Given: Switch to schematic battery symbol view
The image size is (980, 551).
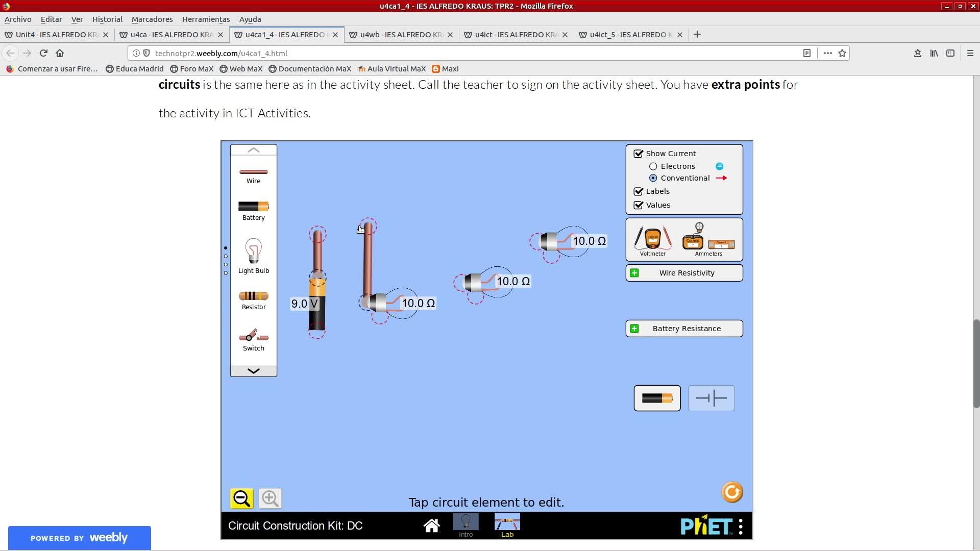Looking at the screenshot, I should pos(711,398).
